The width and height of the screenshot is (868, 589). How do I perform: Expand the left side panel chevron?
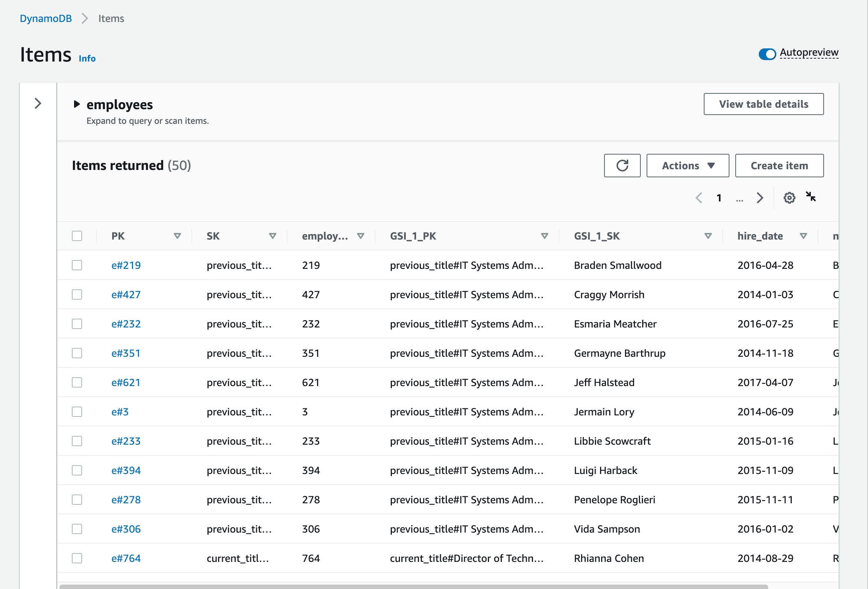[x=38, y=103]
